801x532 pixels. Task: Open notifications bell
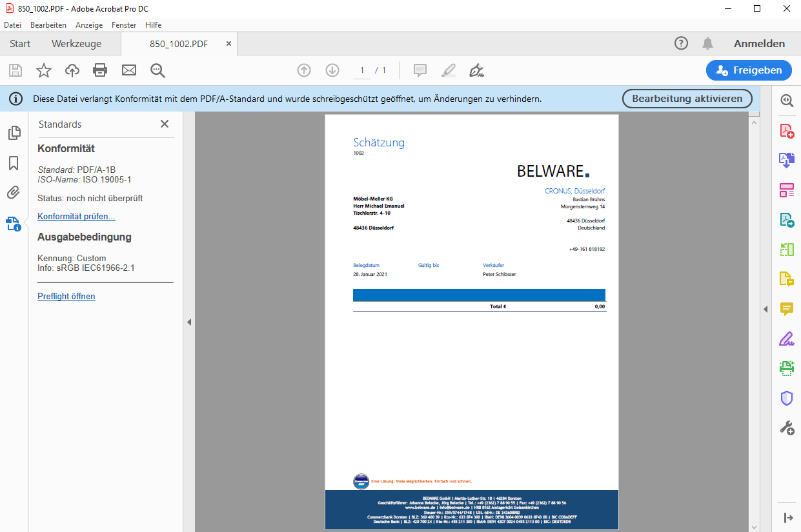tap(708, 43)
